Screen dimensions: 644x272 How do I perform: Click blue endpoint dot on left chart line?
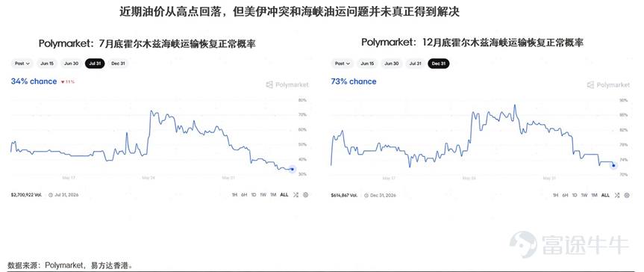click(x=292, y=169)
